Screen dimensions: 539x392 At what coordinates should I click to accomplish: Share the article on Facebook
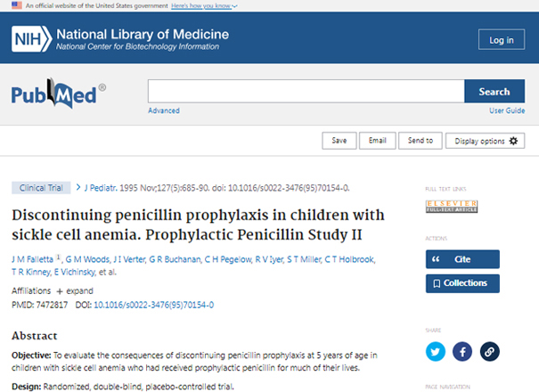(462, 351)
